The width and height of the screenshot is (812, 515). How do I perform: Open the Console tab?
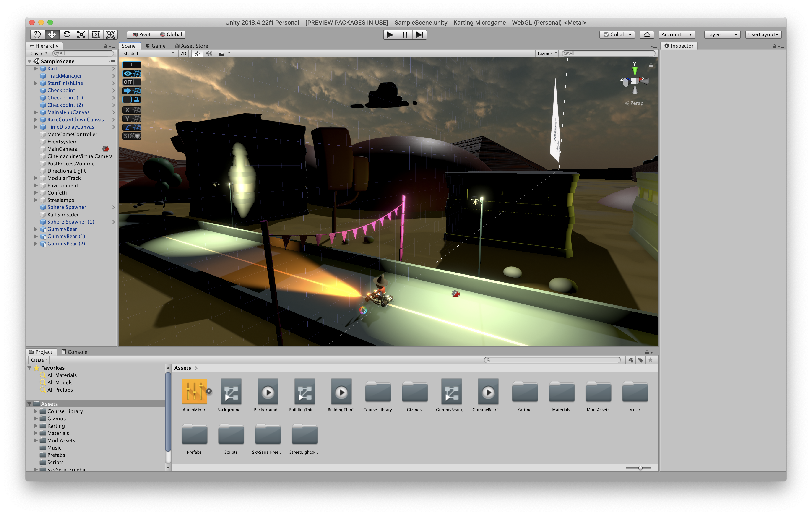[75, 352]
